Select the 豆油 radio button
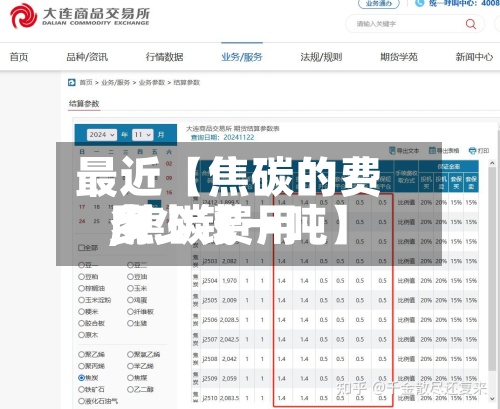Viewport: 500px width, 409px height. click(130, 277)
